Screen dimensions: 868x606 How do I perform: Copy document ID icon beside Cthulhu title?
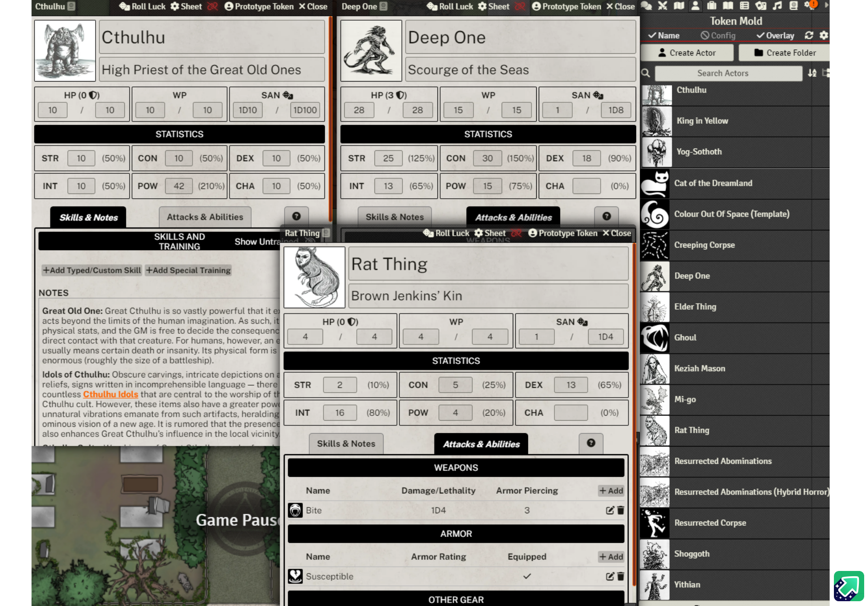(x=72, y=6)
